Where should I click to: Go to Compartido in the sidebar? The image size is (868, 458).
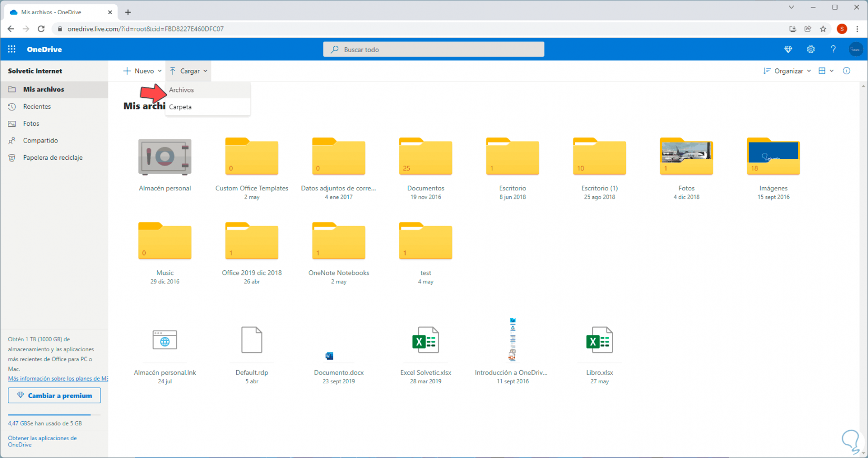tap(54, 140)
